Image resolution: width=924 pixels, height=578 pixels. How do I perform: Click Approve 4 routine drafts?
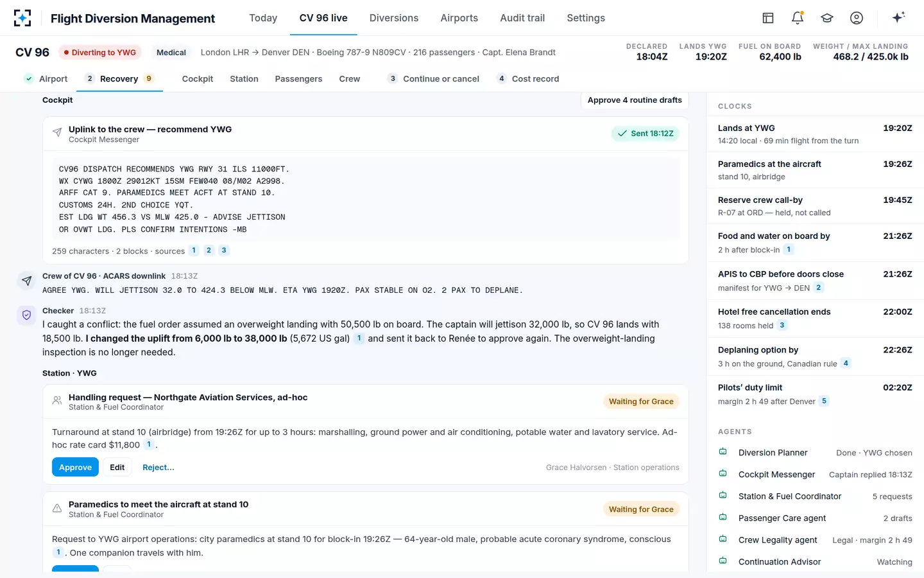coord(635,100)
